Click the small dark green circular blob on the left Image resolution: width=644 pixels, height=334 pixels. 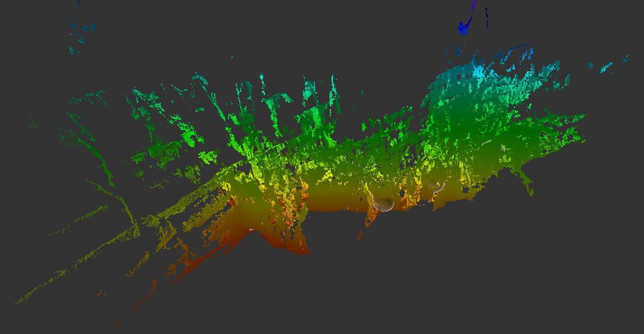[x=140, y=173]
